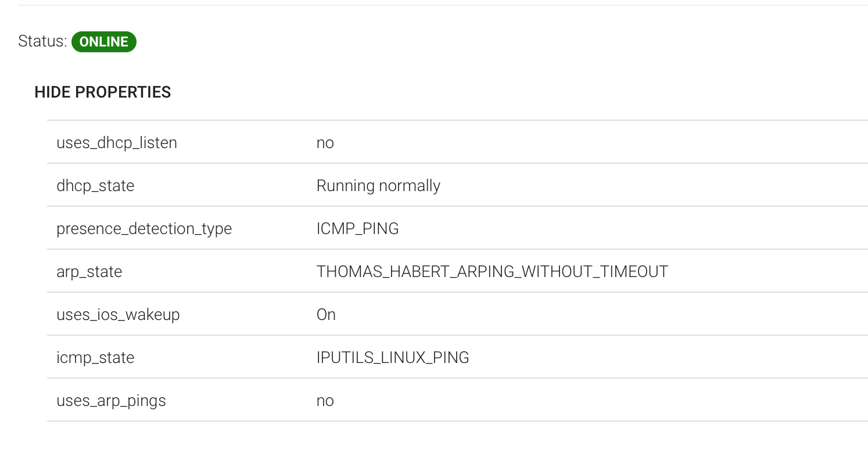868x453 pixels.
Task: Click the uses_arp_pings value "no"
Action: pyautogui.click(x=325, y=401)
